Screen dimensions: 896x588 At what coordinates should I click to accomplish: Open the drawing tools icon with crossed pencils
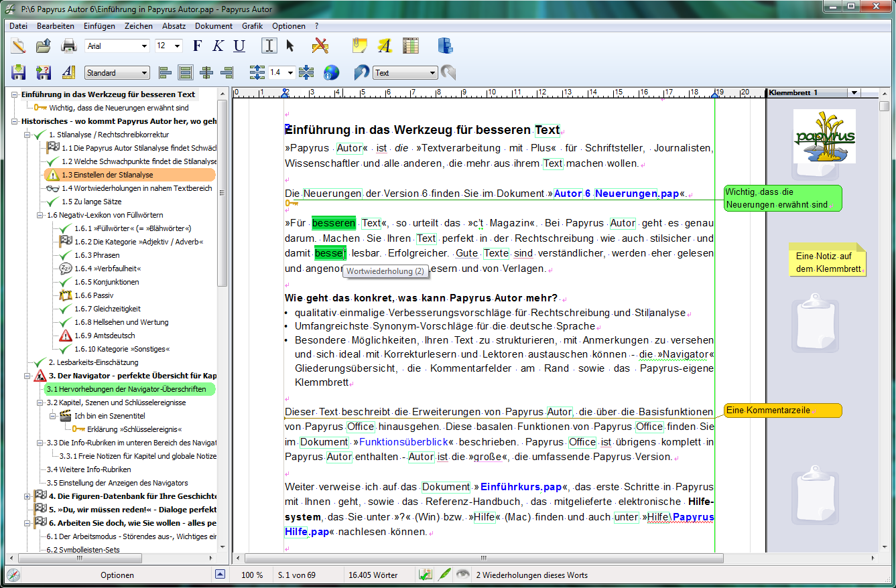[x=320, y=46]
